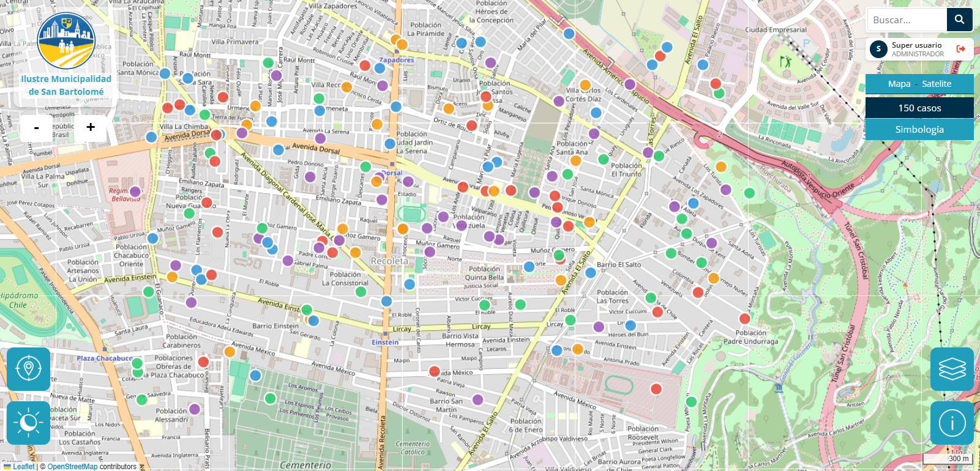Open the Leaflet link

24,467
